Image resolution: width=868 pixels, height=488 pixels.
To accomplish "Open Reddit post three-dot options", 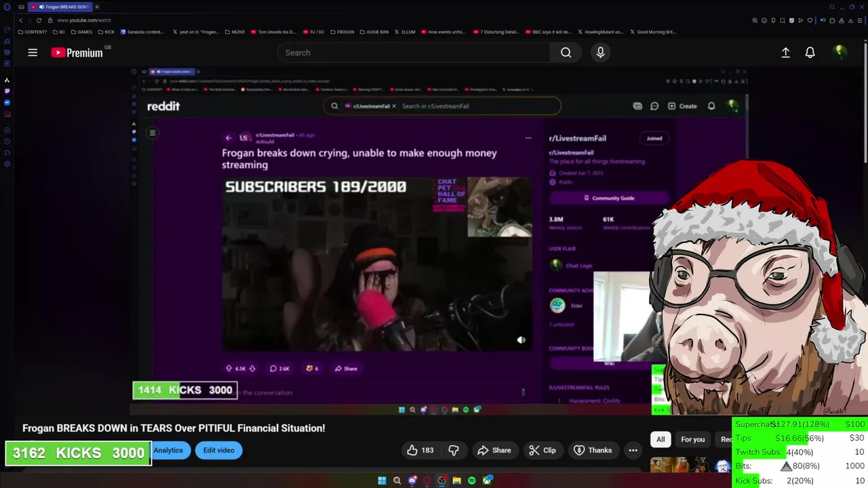I will tap(528, 138).
